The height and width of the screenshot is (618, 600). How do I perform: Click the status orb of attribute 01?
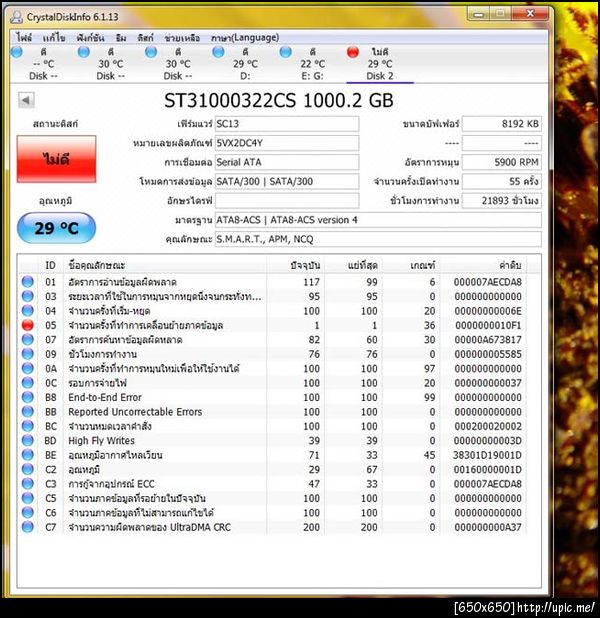coord(28,282)
